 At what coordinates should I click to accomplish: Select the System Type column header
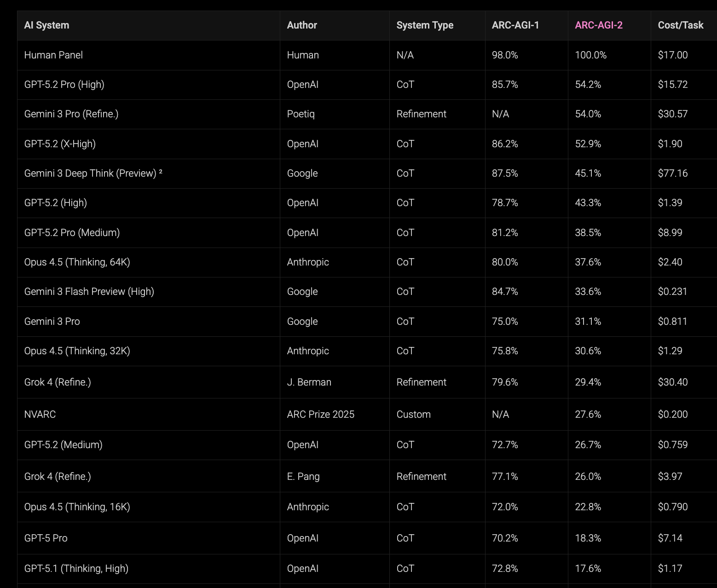pyautogui.click(x=425, y=25)
